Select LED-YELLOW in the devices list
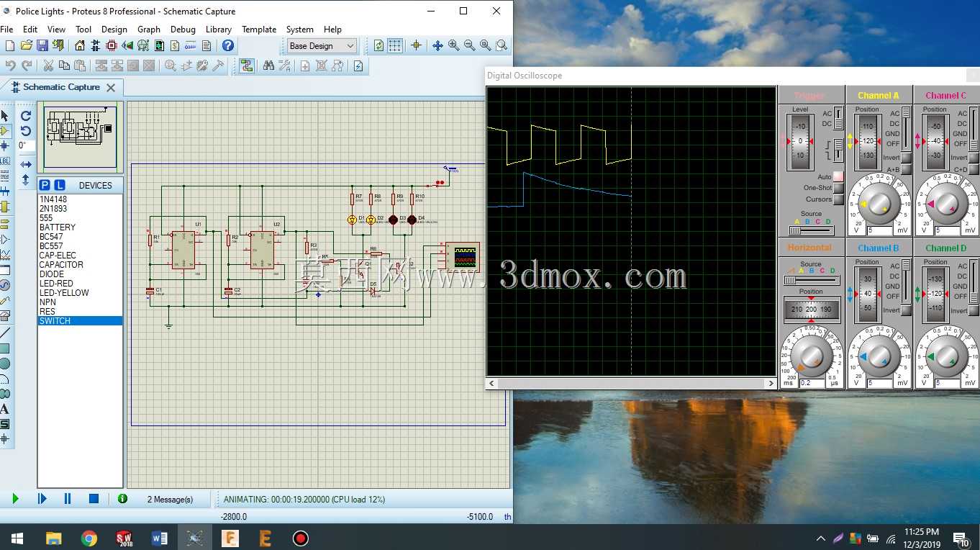Image resolution: width=980 pixels, height=550 pixels. click(x=80, y=293)
